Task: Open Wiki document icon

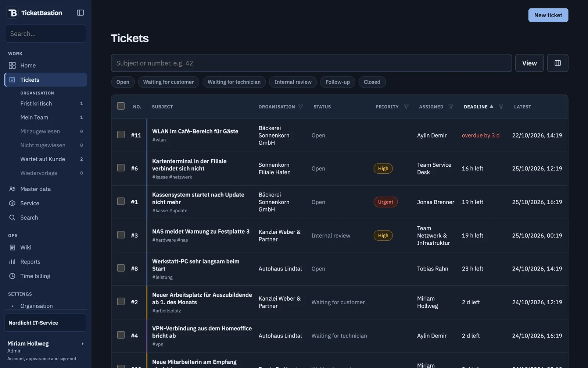Action: click(12, 247)
